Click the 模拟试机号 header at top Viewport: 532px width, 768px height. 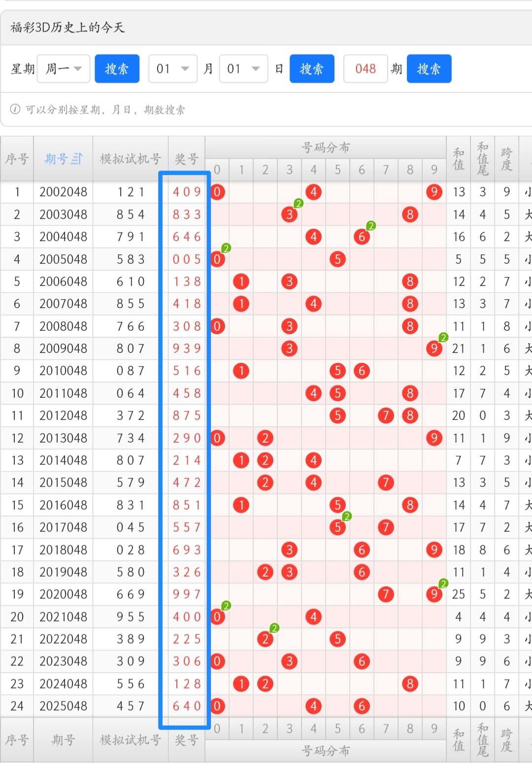point(131,159)
